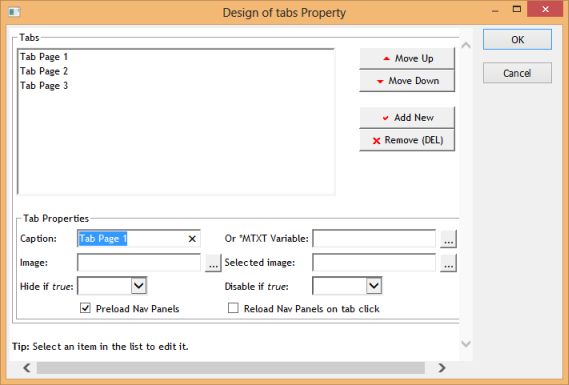Screen dimensions: 569x385
Task: Click into the Caption input field
Action: (x=139, y=238)
